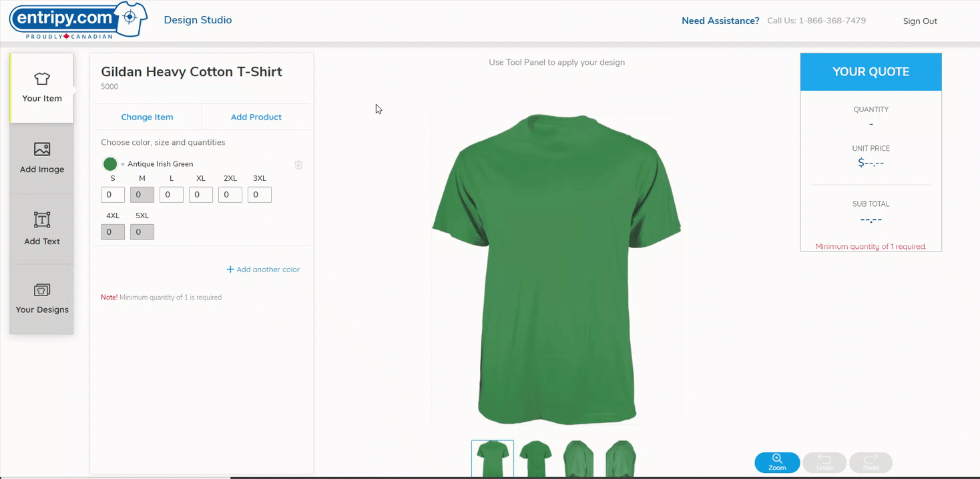The height and width of the screenshot is (479, 980).
Task: Click the Antique Irish Green color swatch
Action: [x=110, y=164]
